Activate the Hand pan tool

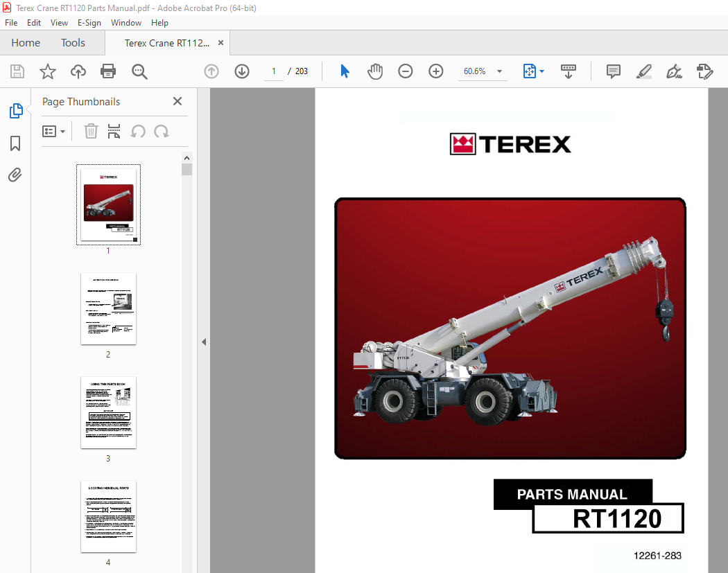(x=375, y=71)
